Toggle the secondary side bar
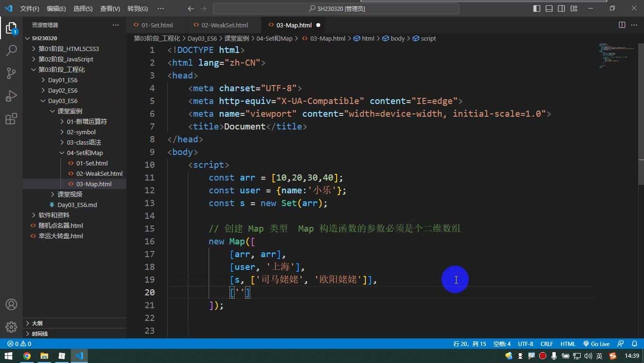The height and width of the screenshot is (363, 644). pos(561,9)
